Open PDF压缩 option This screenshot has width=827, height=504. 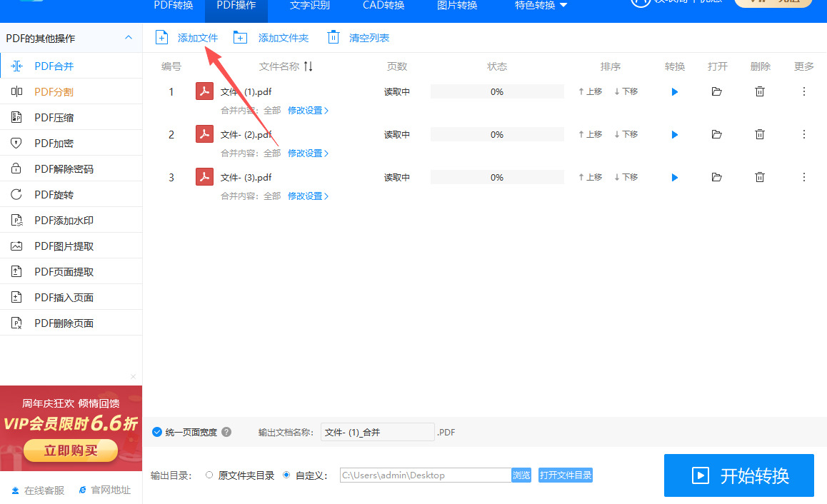pyautogui.click(x=71, y=118)
